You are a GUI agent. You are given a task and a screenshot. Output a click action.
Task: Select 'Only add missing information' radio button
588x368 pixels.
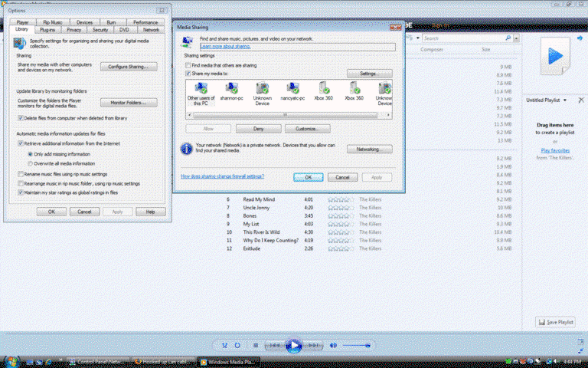(x=31, y=154)
